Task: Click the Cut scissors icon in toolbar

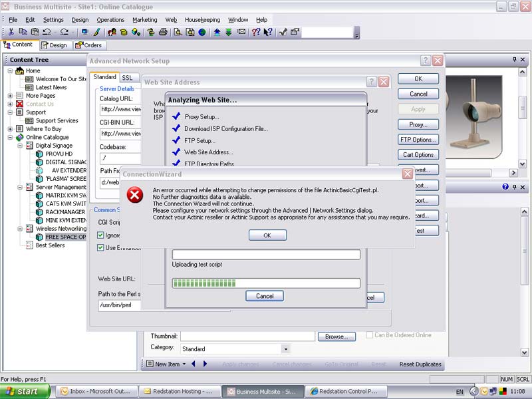Action: [11, 32]
